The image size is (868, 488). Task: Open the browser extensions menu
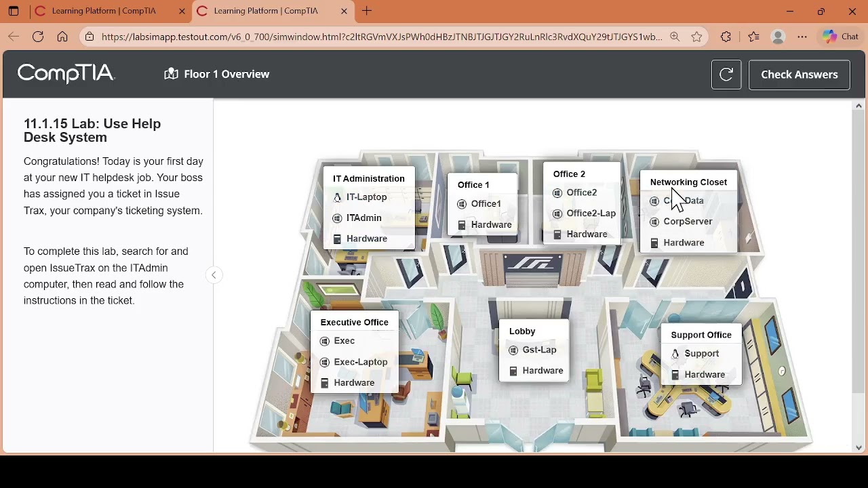726,37
